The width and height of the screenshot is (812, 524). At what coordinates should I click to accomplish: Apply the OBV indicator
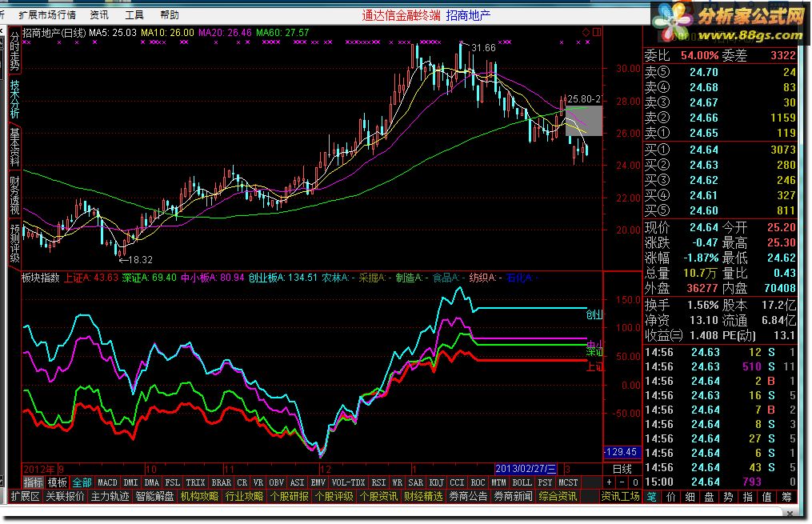point(277,482)
